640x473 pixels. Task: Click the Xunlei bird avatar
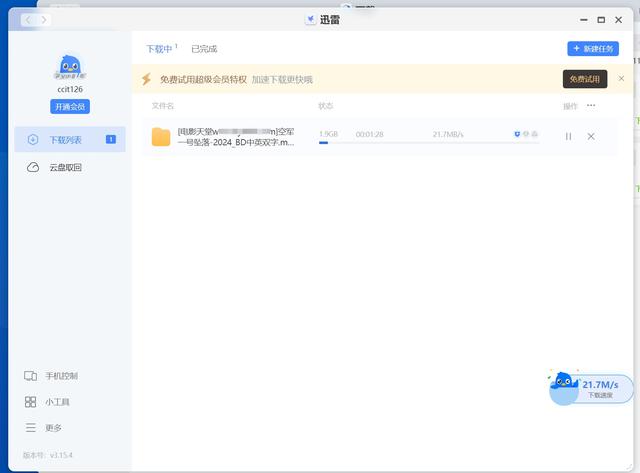click(x=70, y=67)
